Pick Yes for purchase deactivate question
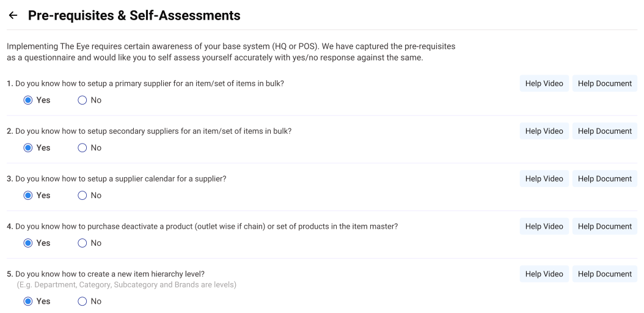 click(28, 243)
